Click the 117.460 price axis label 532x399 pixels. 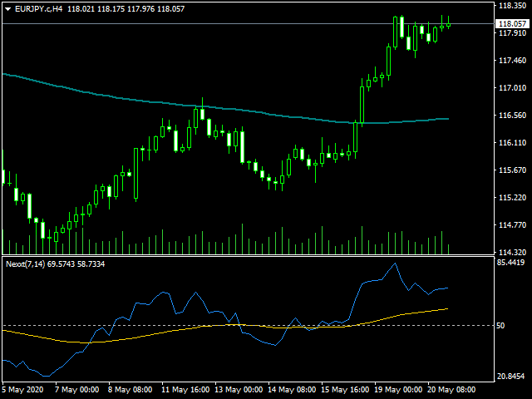pos(512,61)
